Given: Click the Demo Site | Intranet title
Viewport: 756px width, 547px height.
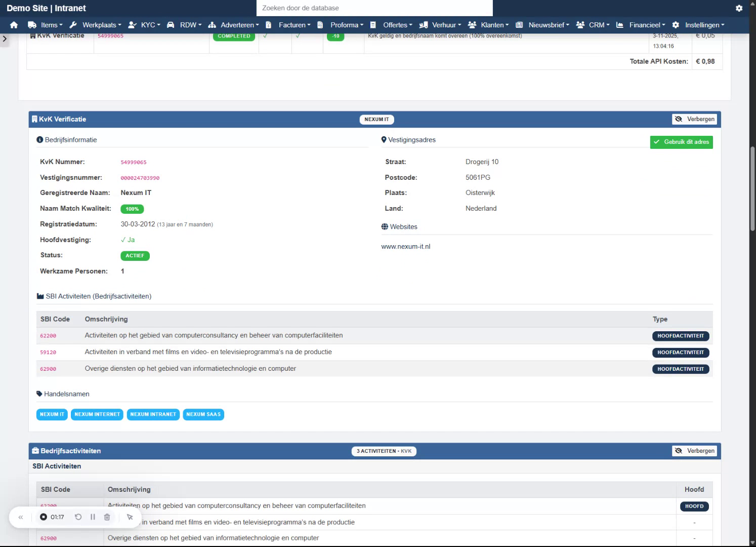Looking at the screenshot, I should click(46, 8).
